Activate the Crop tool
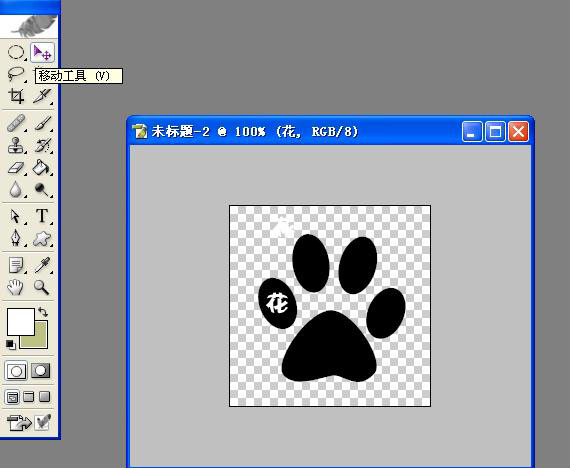The height and width of the screenshot is (468, 570). tap(16, 96)
